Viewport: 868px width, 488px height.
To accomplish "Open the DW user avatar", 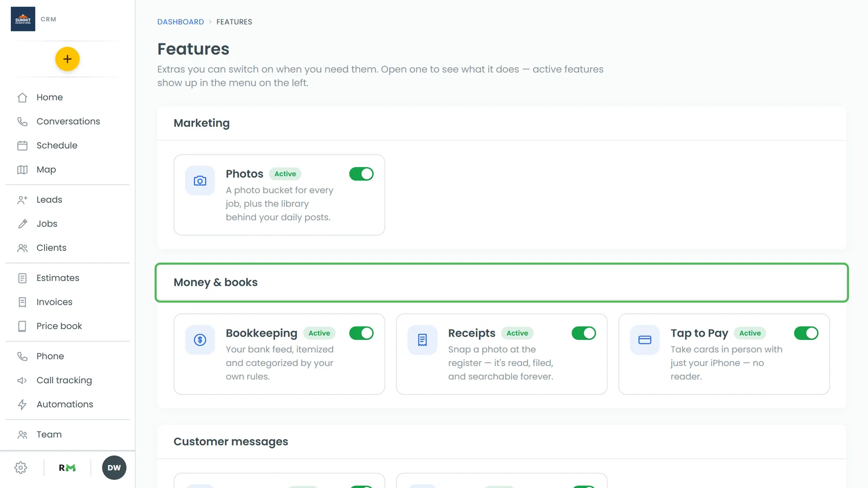I will coord(114,468).
